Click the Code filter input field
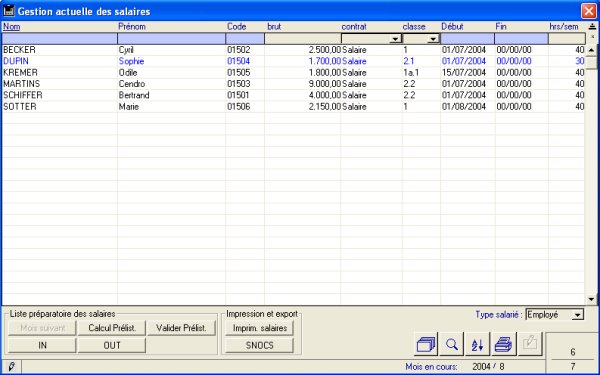The image size is (600, 375). click(245, 39)
